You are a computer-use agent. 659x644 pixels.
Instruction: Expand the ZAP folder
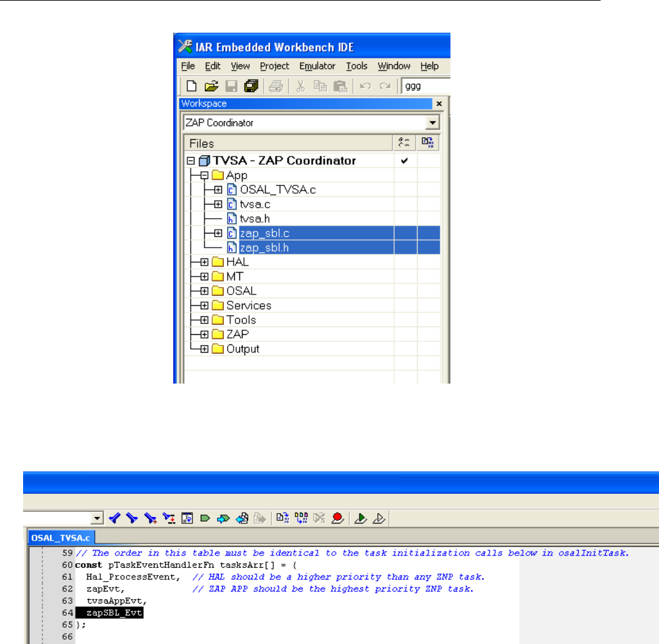tap(204, 334)
